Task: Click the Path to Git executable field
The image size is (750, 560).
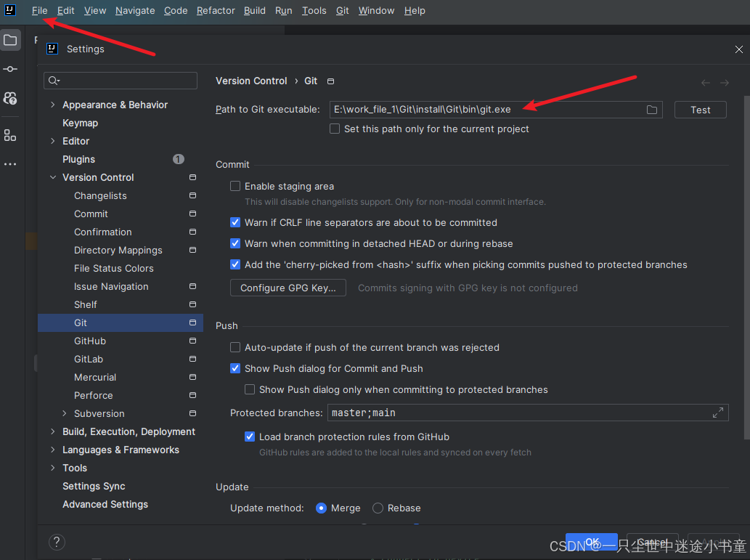Action: click(x=496, y=110)
